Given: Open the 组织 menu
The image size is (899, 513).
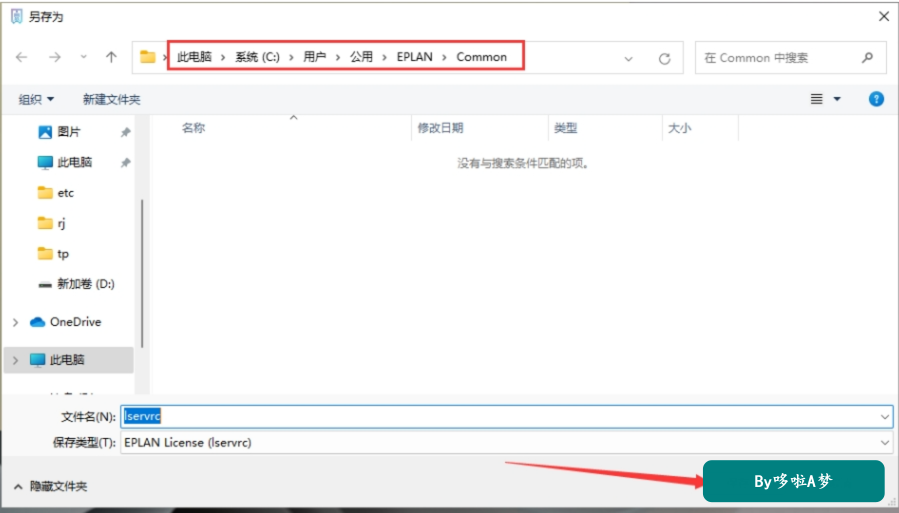Looking at the screenshot, I should point(36,100).
